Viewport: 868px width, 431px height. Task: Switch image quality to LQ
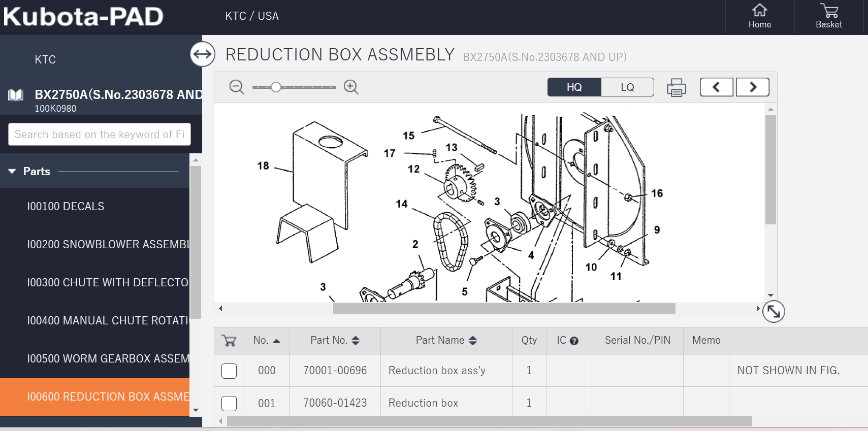point(627,87)
